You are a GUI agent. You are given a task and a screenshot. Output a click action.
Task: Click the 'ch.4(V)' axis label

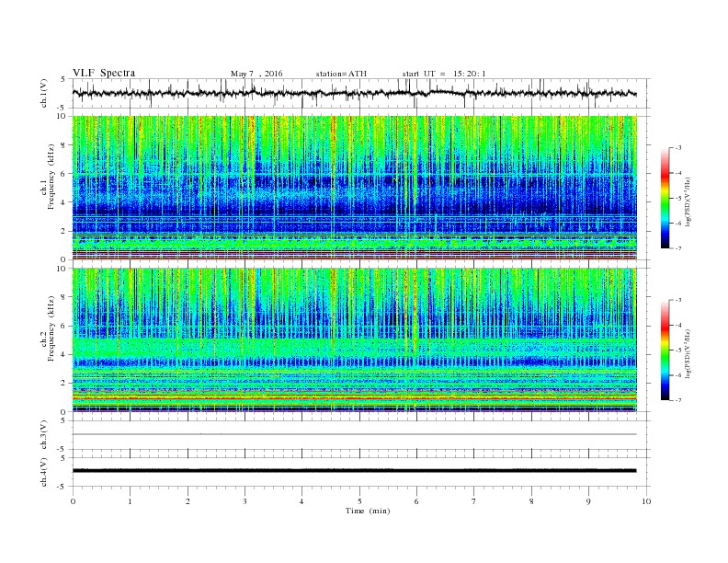point(44,473)
